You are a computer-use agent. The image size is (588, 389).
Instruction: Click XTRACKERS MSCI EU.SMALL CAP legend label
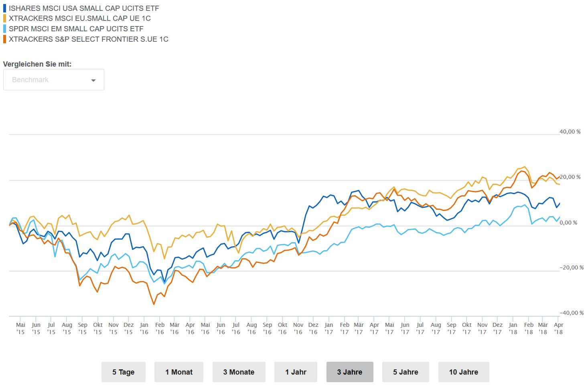click(x=80, y=18)
